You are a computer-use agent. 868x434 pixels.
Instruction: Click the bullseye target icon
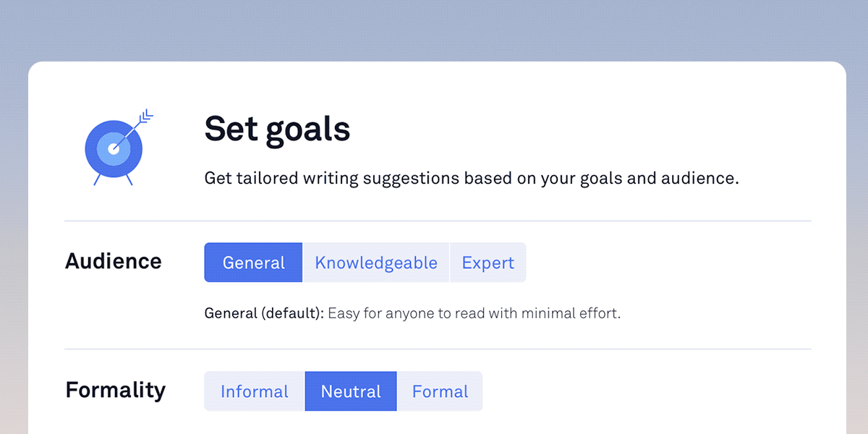click(x=114, y=149)
